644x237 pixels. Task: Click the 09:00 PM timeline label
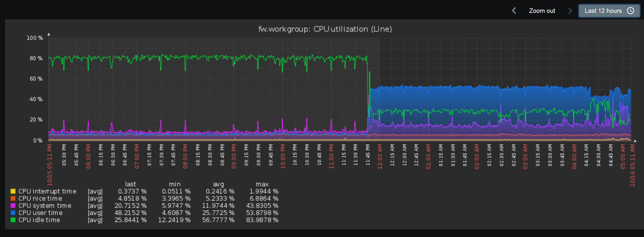234,157
